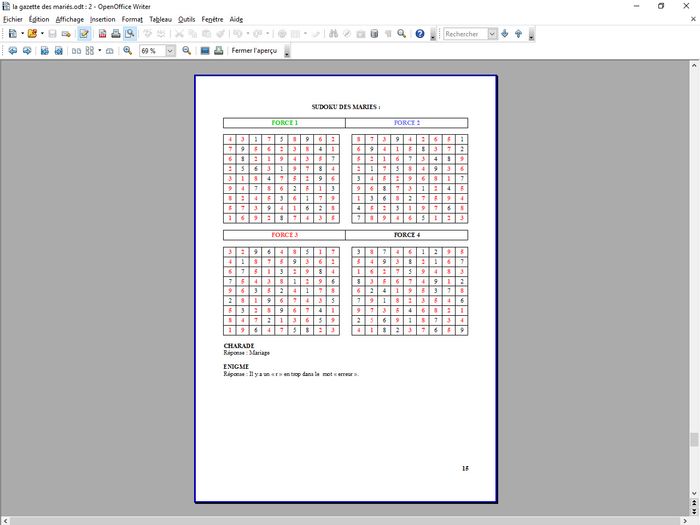This screenshot has width=700, height=525.
Task: Click the Email document icon
Action: (x=66, y=33)
